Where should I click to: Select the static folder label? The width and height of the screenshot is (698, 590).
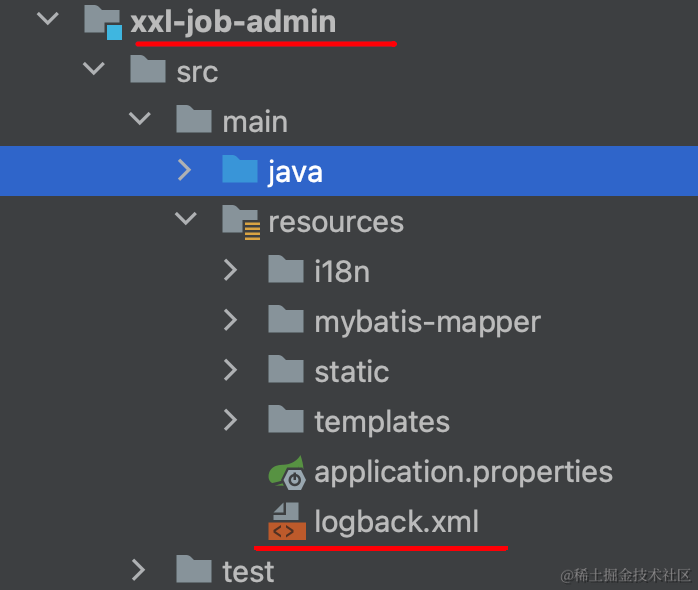pos(352,371)
